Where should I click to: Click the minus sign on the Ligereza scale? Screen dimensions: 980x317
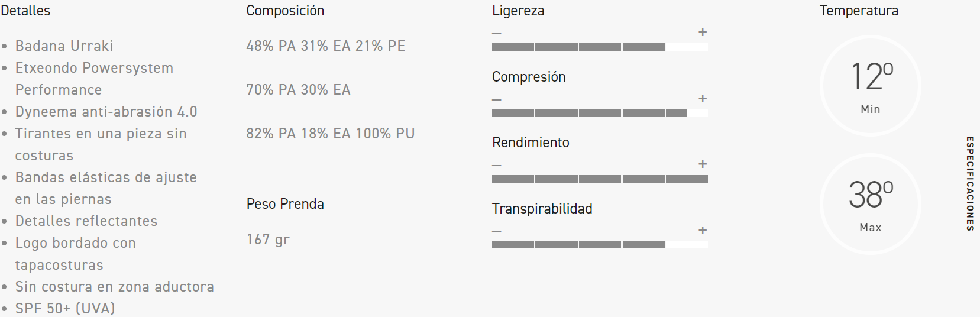497,34
